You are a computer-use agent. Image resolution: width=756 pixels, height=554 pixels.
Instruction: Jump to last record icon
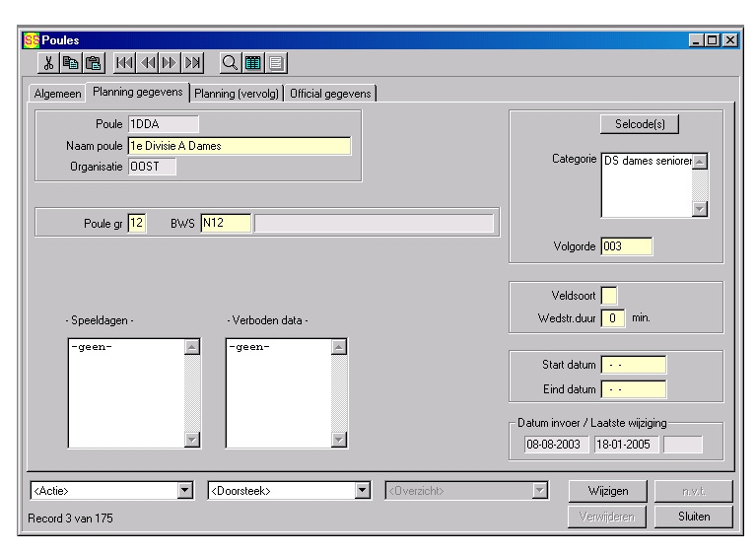pos(192,64)
